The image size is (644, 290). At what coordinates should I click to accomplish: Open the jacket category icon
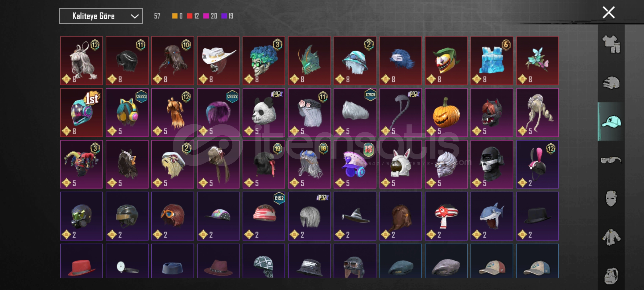pyautogui.click(x=611, y=237)
